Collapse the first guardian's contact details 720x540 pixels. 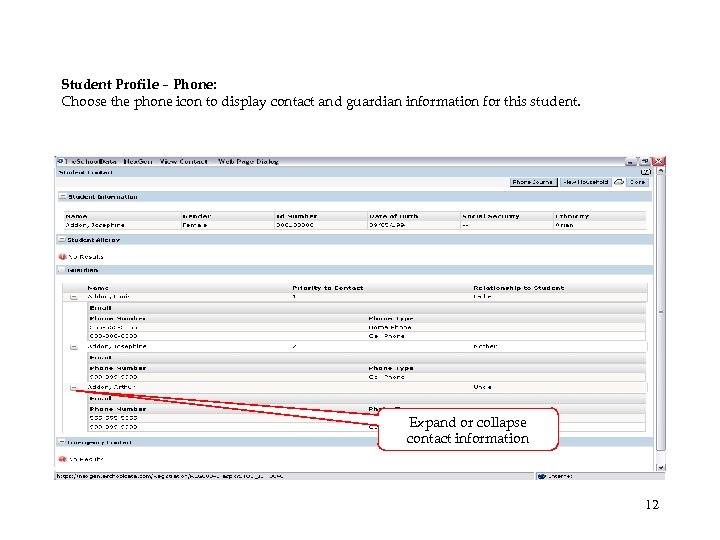[73, 297]
